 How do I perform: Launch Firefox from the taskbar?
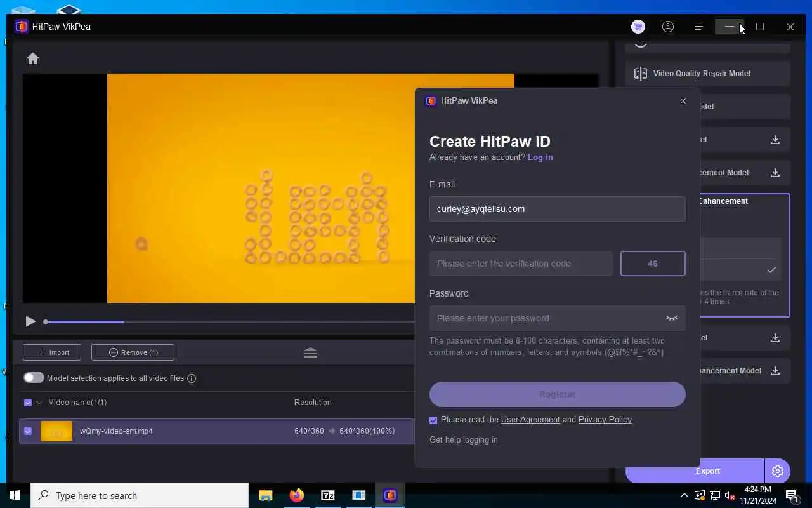click(296, 495)
